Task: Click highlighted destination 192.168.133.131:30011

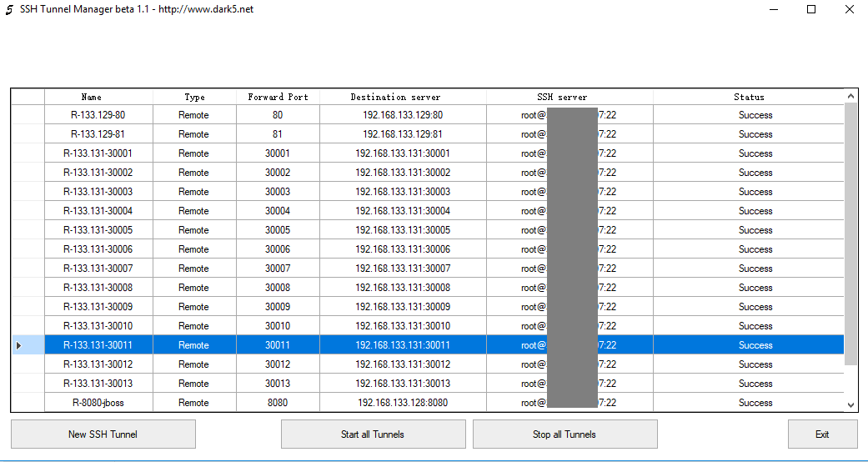Action: click(403, 345)
